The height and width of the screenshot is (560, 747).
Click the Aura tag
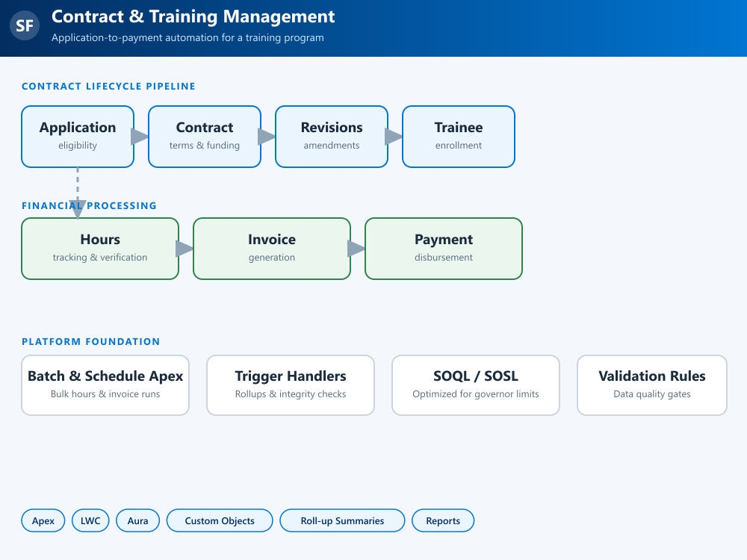[x=137, y=520]
